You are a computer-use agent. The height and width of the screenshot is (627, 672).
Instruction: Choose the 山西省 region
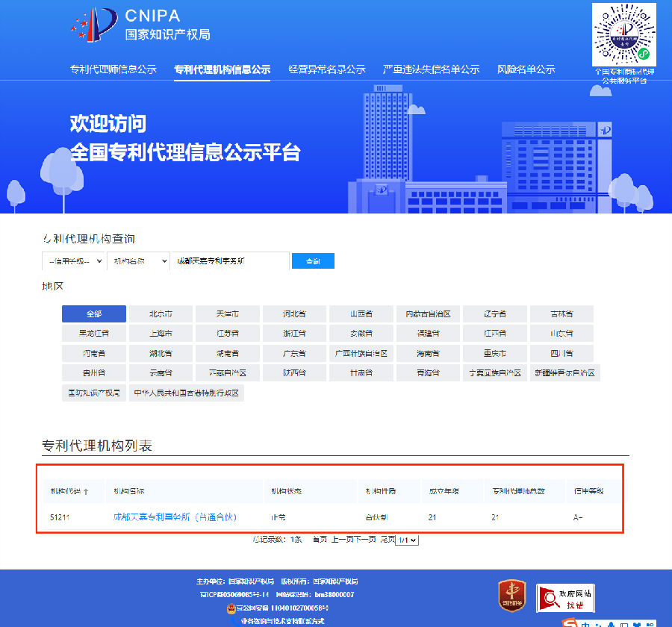point(361,313)
